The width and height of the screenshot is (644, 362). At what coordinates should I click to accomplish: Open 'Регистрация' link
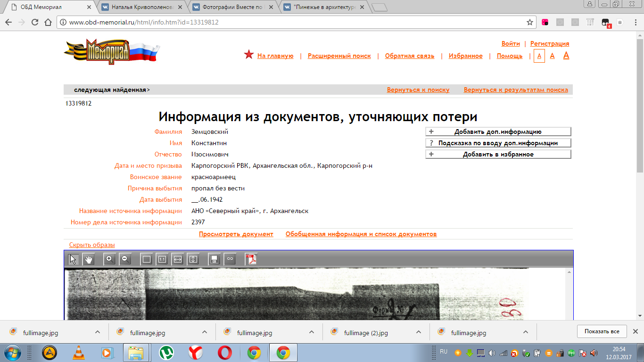coord(550,44)
